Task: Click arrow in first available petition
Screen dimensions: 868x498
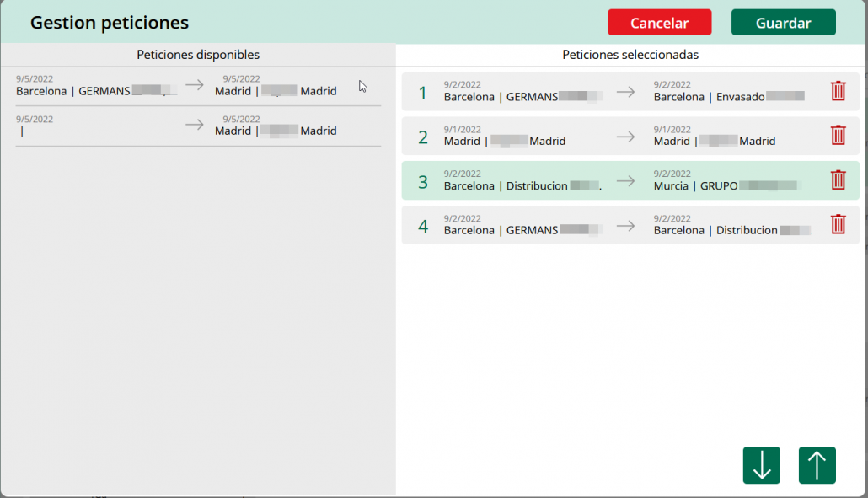Action: coord(195,85)
